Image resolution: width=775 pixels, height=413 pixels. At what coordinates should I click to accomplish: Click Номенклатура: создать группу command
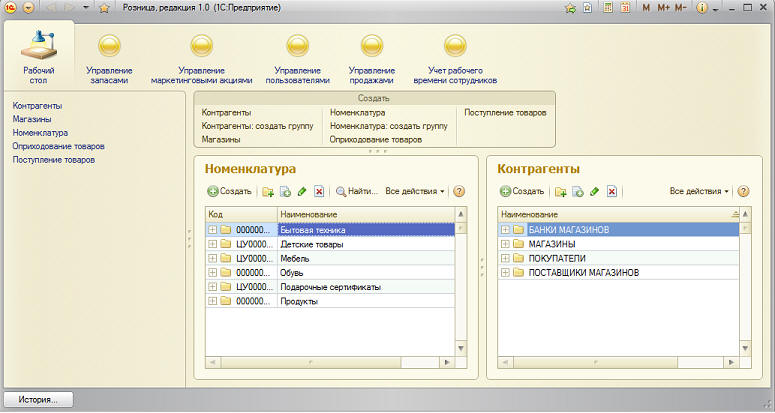(x=389, y=126)
